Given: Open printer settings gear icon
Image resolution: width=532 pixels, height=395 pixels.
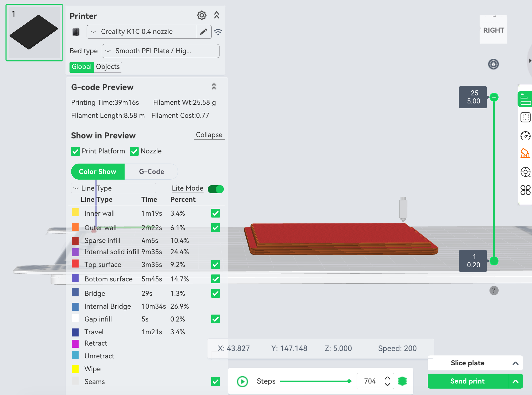Looking at the screenshot, I should tap(202, 16).
